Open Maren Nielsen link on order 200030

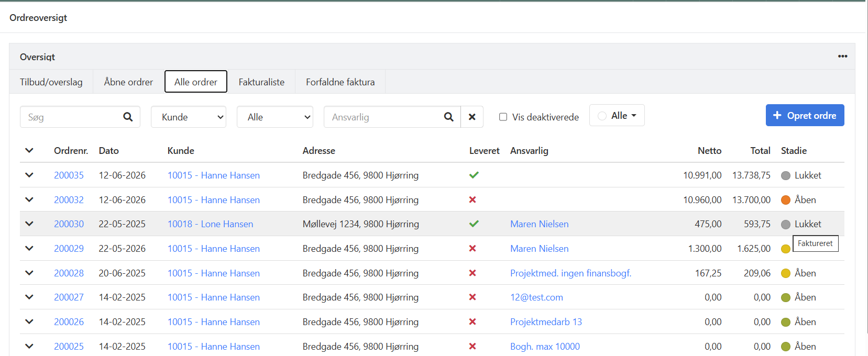coord(540,224)
